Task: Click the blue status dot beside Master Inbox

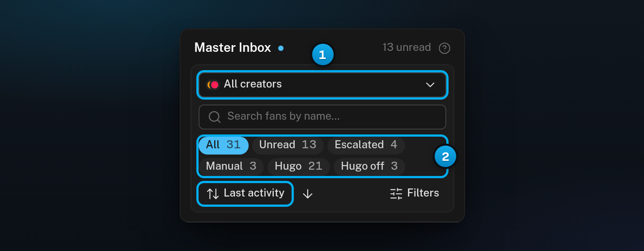Action: pos(281,48)
